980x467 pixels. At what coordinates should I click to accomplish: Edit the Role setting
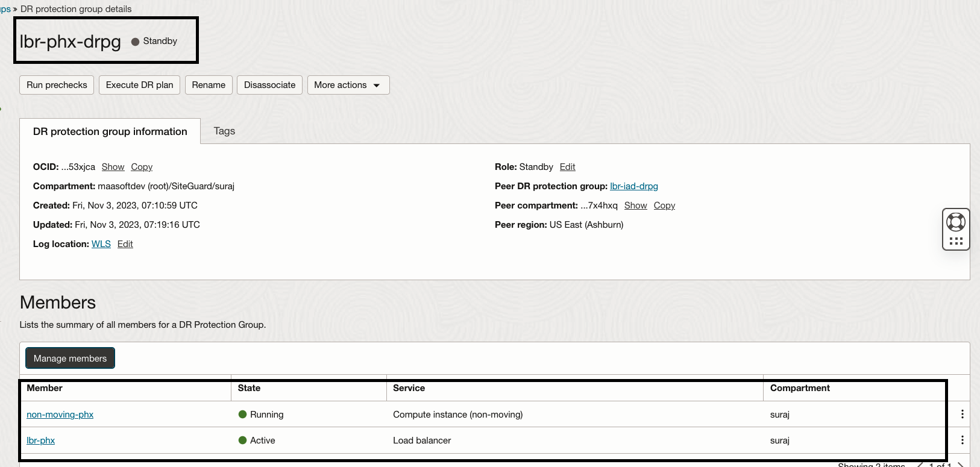click(567, 167)
